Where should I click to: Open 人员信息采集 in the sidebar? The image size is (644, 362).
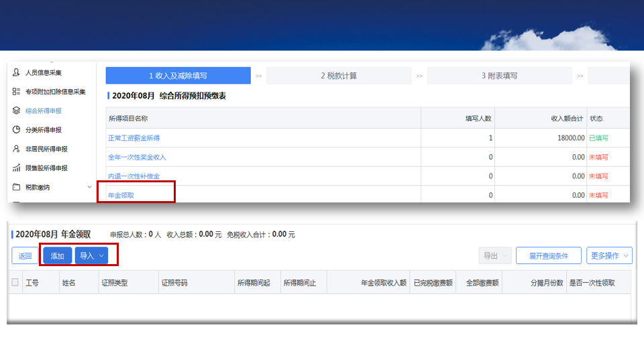(44, 72)
